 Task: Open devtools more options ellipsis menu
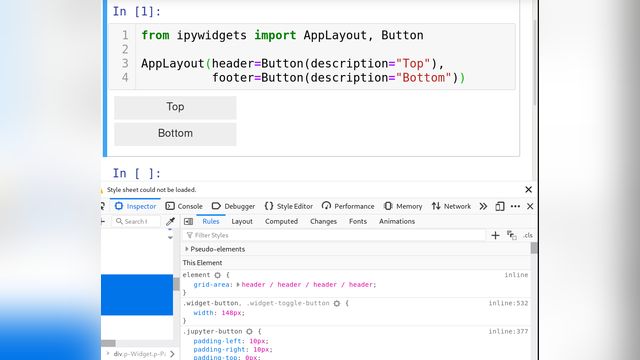tap(515, 206)
